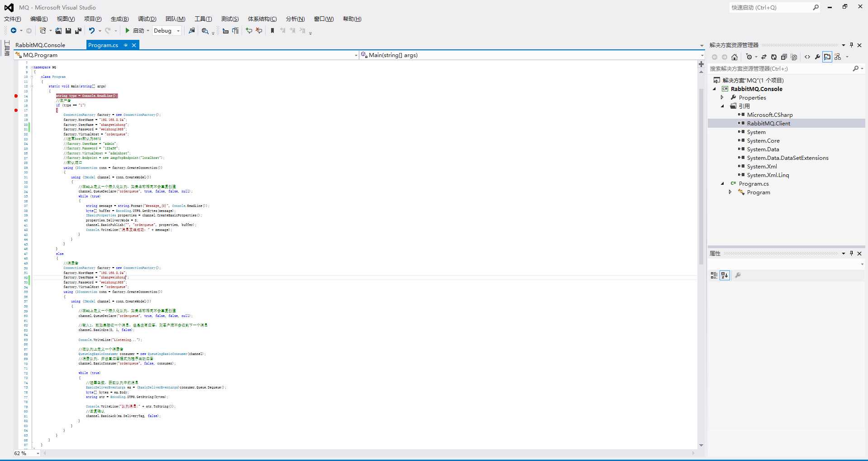Click the 启动 start button label

pyautogui.click(x=138, y=31)
